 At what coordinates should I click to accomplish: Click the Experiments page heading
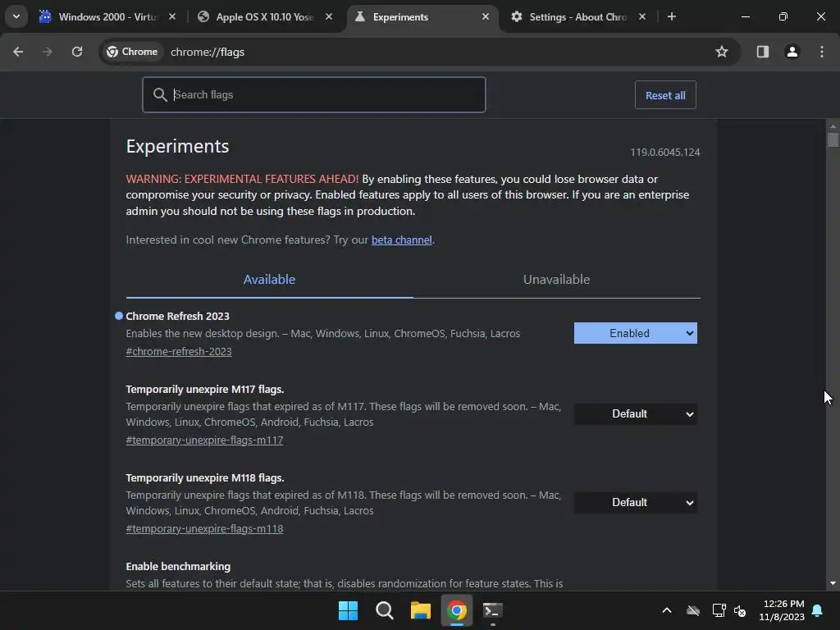177,146
